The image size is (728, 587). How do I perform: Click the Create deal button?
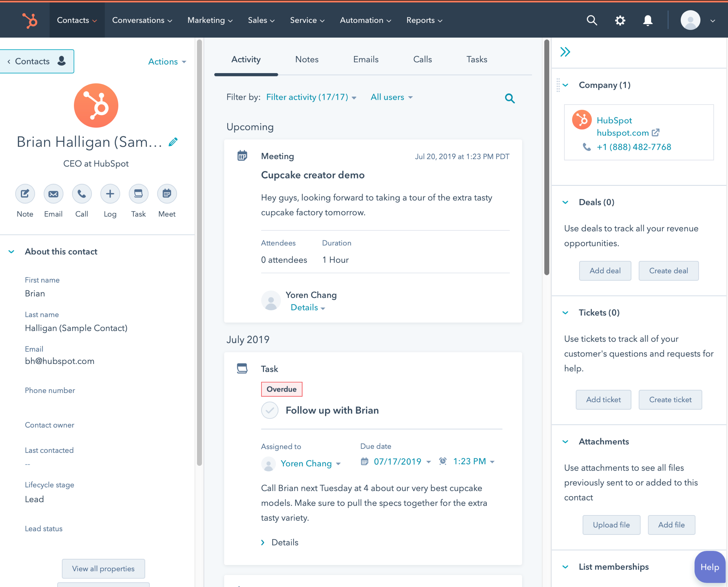pyautogui.click(x=668, y=271)
